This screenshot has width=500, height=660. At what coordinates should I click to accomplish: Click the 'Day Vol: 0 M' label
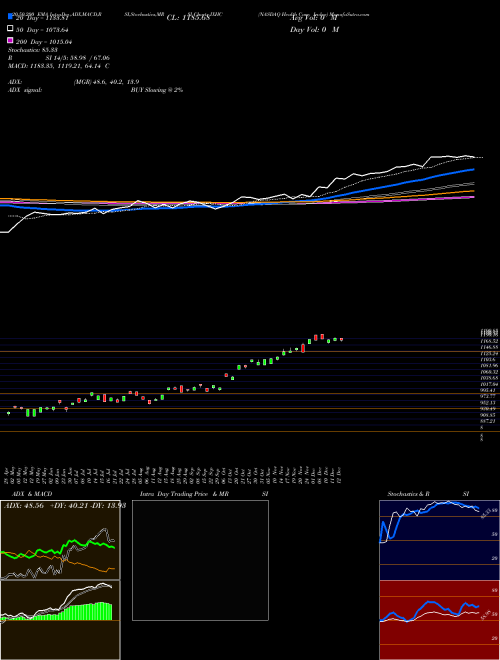point(314,30)
